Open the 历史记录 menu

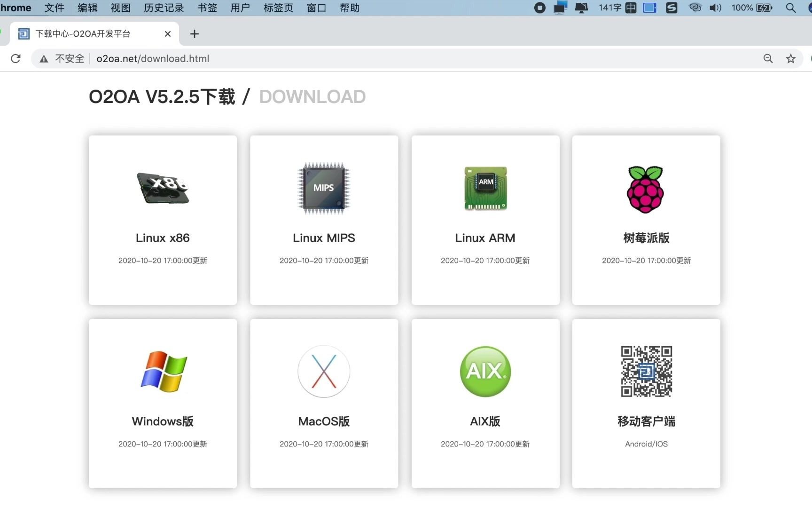[164, 8]
